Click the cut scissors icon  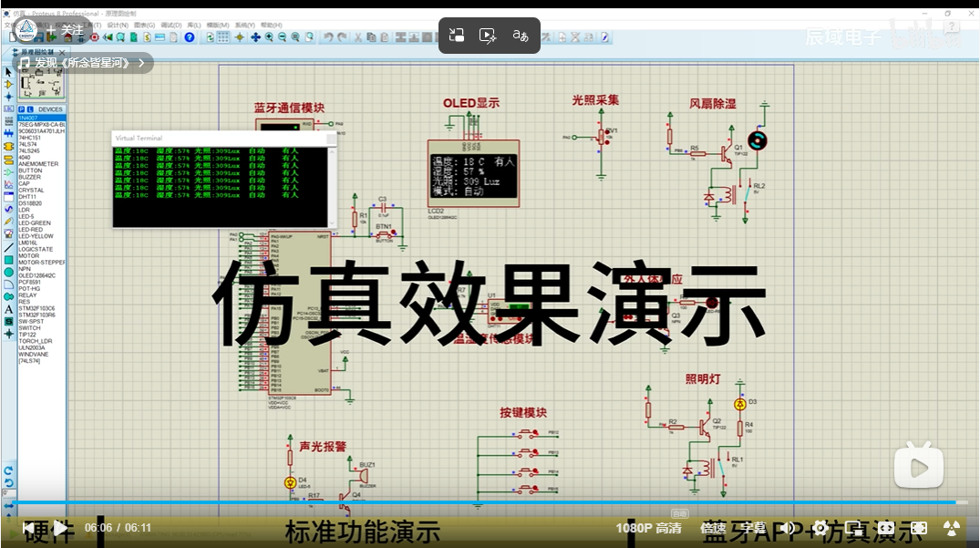(x=358, y=37)
